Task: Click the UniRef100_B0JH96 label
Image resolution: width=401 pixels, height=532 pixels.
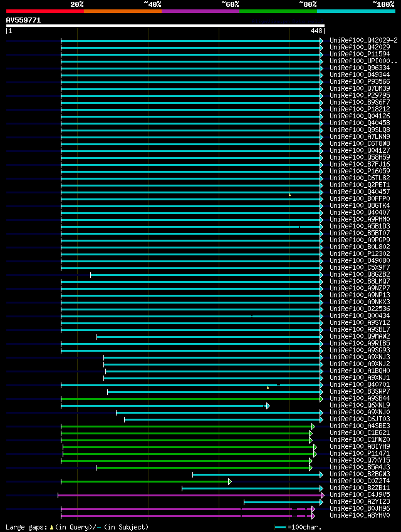Action: tap(360, 509)
